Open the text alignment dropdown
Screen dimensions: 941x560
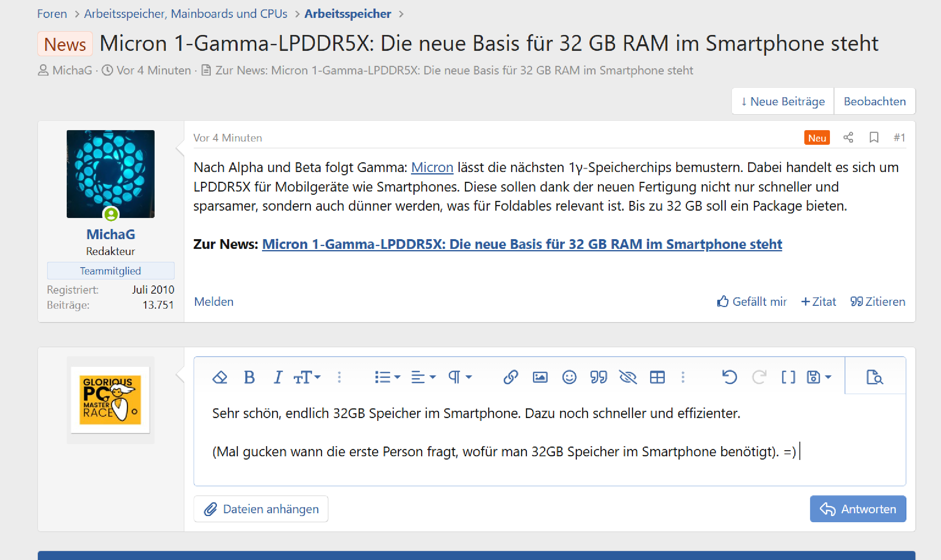[423, 377]
